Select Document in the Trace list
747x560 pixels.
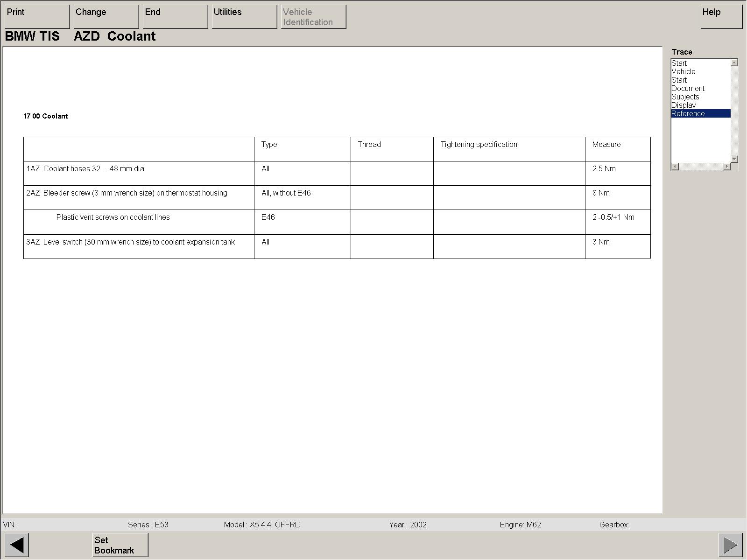688,89
